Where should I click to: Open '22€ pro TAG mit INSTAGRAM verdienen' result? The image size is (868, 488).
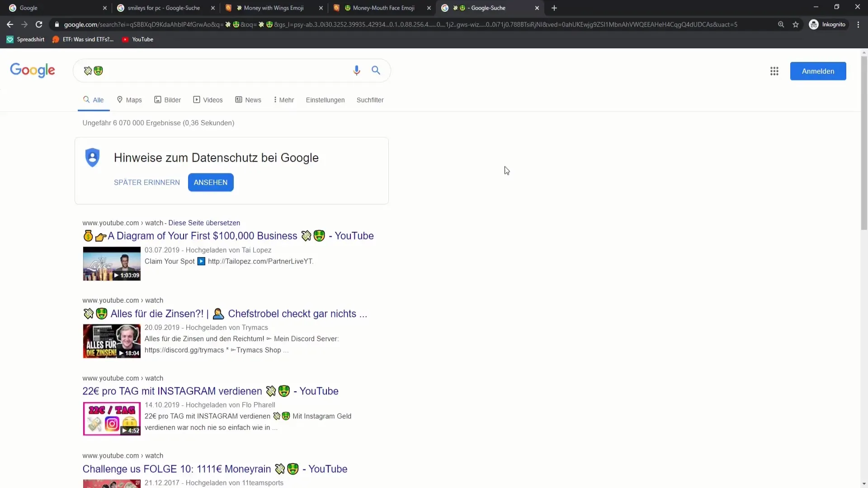[211, 391]
